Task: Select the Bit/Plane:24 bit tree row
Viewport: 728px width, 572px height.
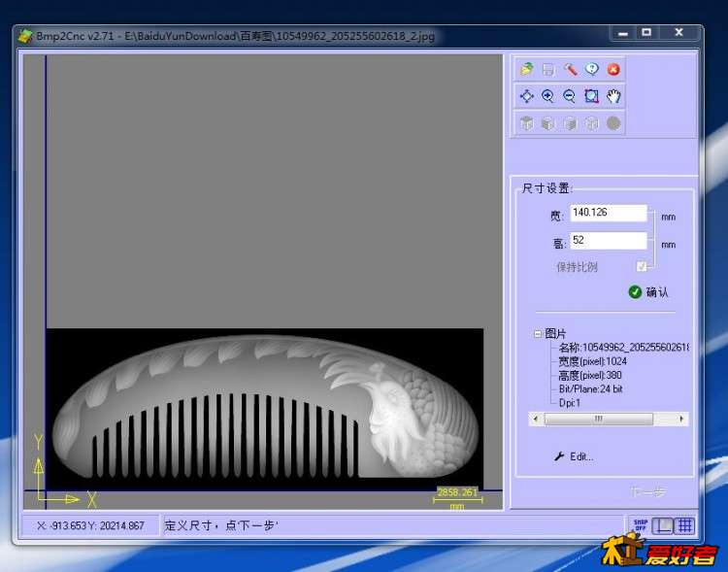Action: (590, 388)
